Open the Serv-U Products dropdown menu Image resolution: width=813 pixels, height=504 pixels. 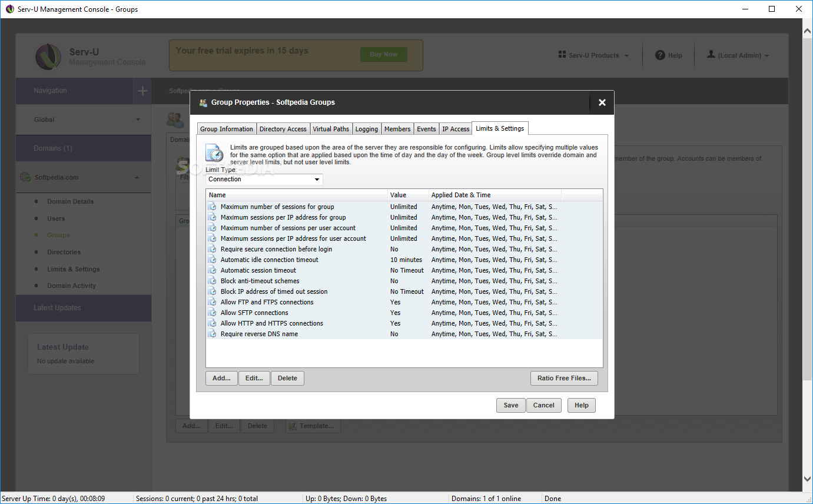594,55
